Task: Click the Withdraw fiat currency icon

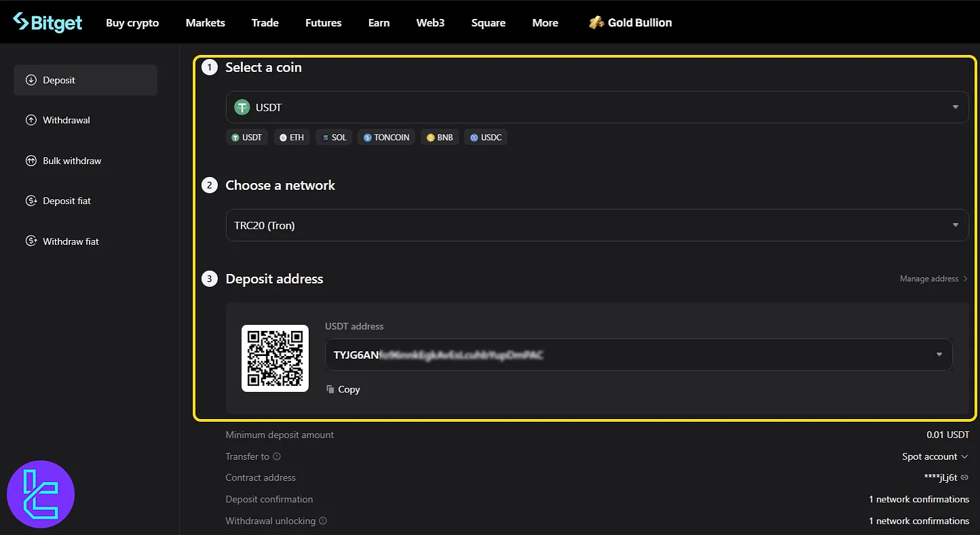Action: pyautogui.click(x=31, y=241)
